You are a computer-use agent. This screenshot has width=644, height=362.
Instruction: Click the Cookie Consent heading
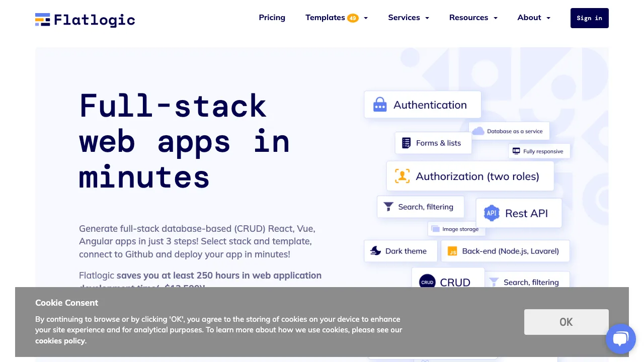[x=66, y=303]
